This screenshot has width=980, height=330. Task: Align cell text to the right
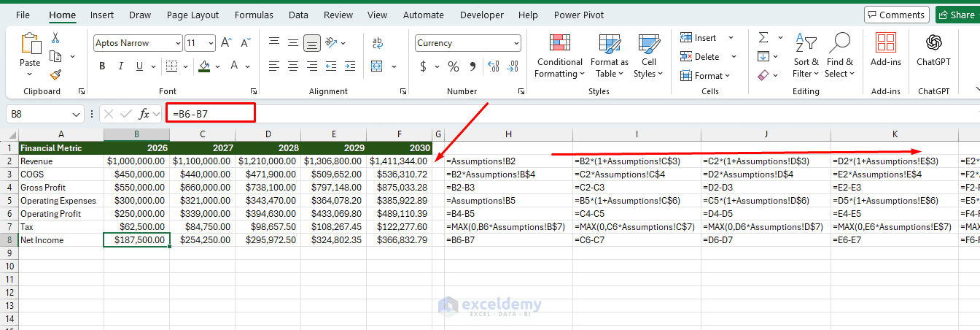pyautogui.click(x=312, y=66)
